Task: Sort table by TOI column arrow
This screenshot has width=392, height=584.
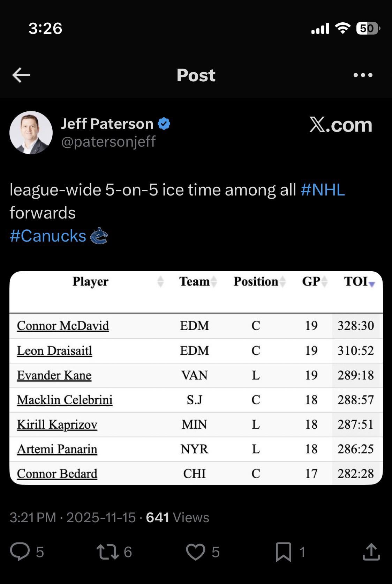Action: (x=372, y=284)
